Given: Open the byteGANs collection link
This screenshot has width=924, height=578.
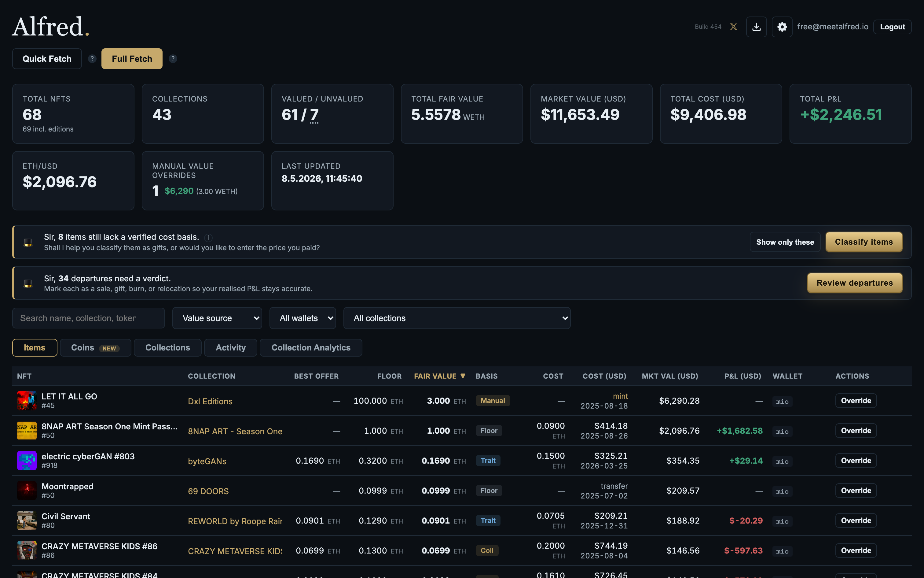Looking at the screenshot, I should tap(207, 461).
